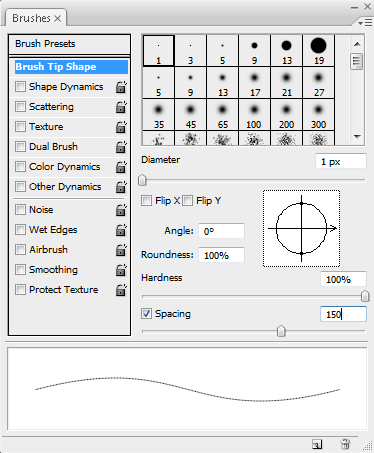Enable the Other Dynamics checkbox
Image resolution: width=374 pixels, height=453 pixels.
coord(20,186)
